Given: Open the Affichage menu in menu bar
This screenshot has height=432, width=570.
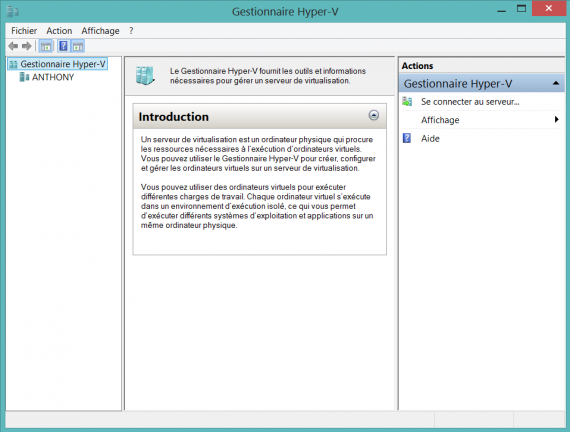Looking at the screenshot, I should point(100,31).
